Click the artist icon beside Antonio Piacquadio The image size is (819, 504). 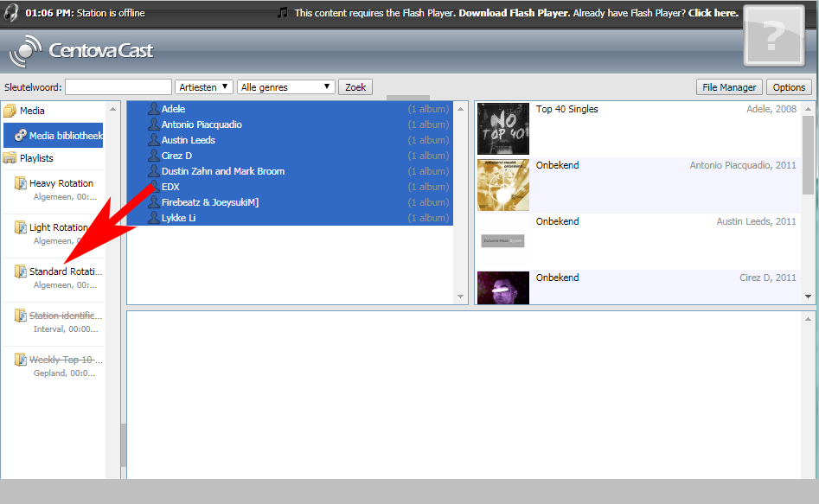[154, 124]
